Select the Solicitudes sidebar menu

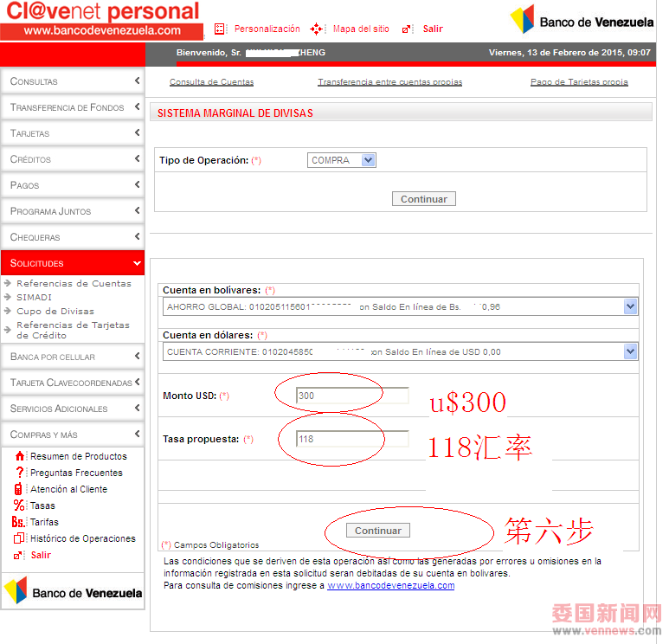pos(73,263)
